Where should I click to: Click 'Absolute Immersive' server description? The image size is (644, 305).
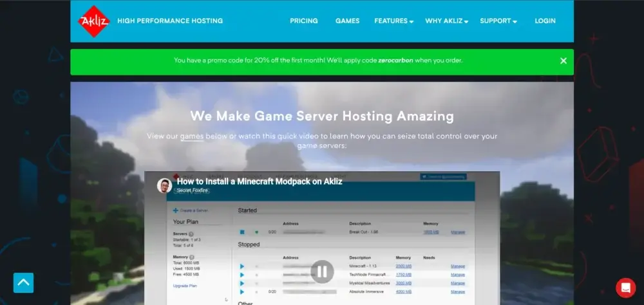pos(366,292)
